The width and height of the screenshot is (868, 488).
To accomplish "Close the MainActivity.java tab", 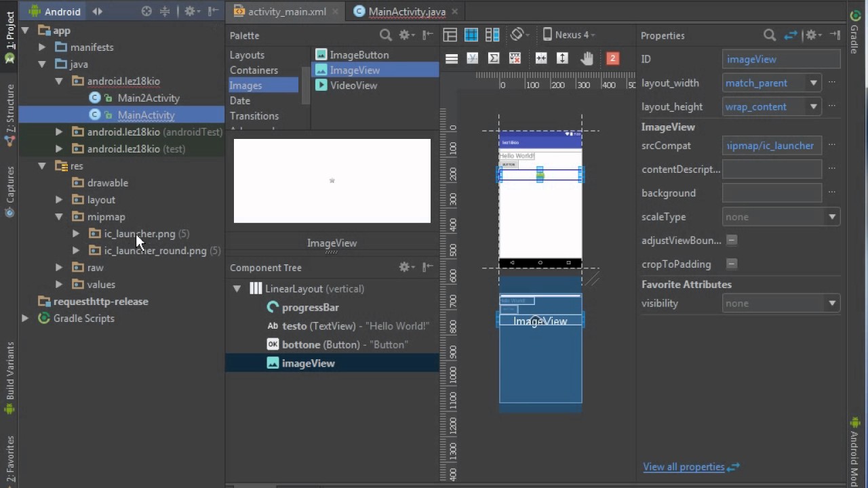I will coord(455,12).
